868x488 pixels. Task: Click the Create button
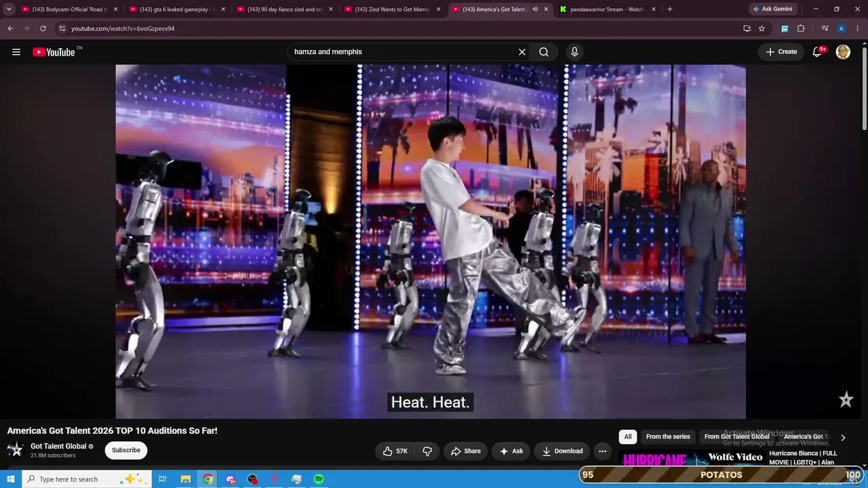(781, 52)
